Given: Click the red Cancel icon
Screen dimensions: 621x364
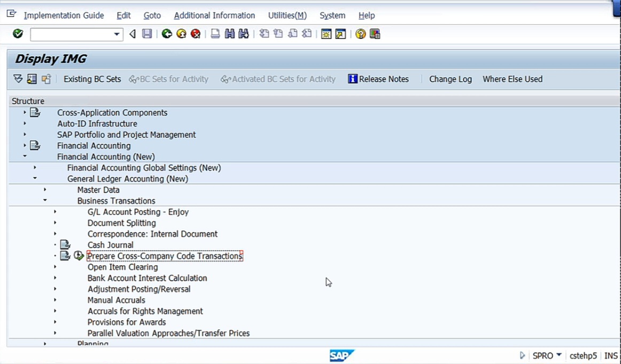Looking at the screenshot, I should (x=196, y=34).
